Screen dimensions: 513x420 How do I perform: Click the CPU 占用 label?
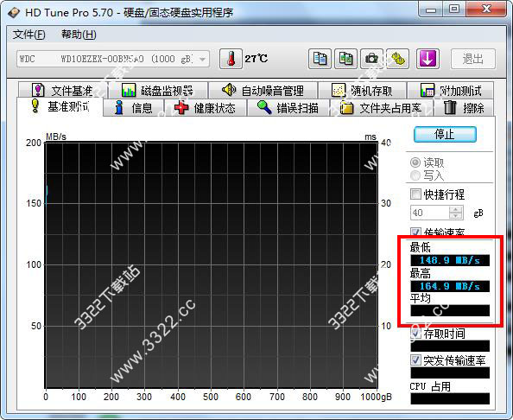(430, 386)
